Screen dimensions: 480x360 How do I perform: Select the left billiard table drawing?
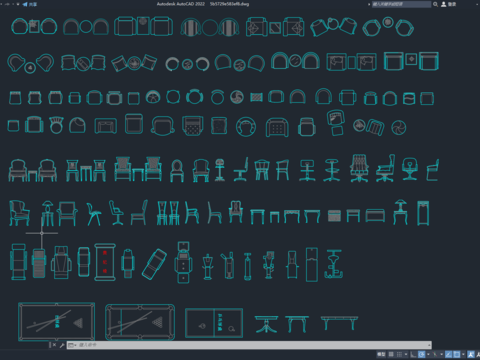pos(56,322)
